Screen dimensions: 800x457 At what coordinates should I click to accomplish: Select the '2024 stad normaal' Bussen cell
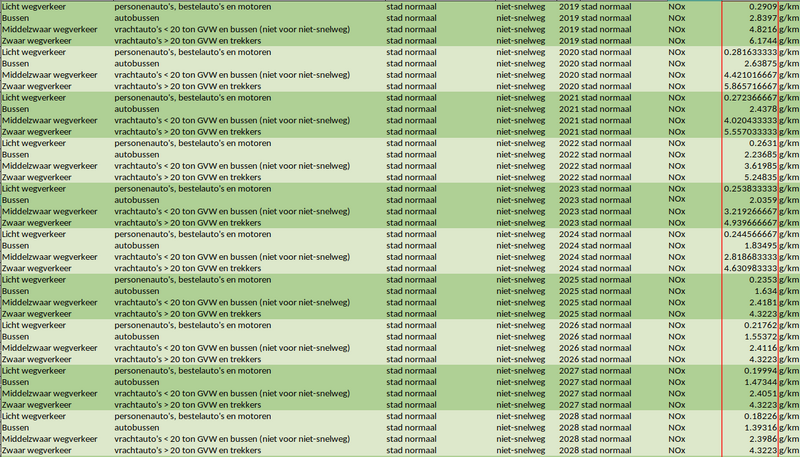click(x=595, y=245)
